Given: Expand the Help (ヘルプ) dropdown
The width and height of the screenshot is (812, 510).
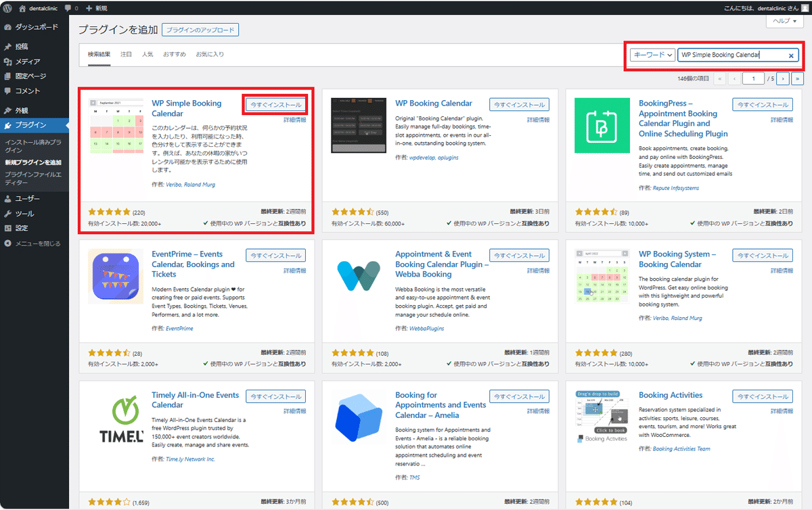Looking at the screenshot, I should tap(784, 21).
